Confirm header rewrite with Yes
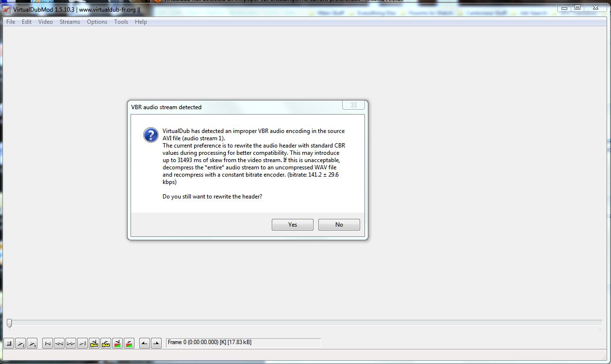Screen dimensions: 611x364 pos(293,225)
